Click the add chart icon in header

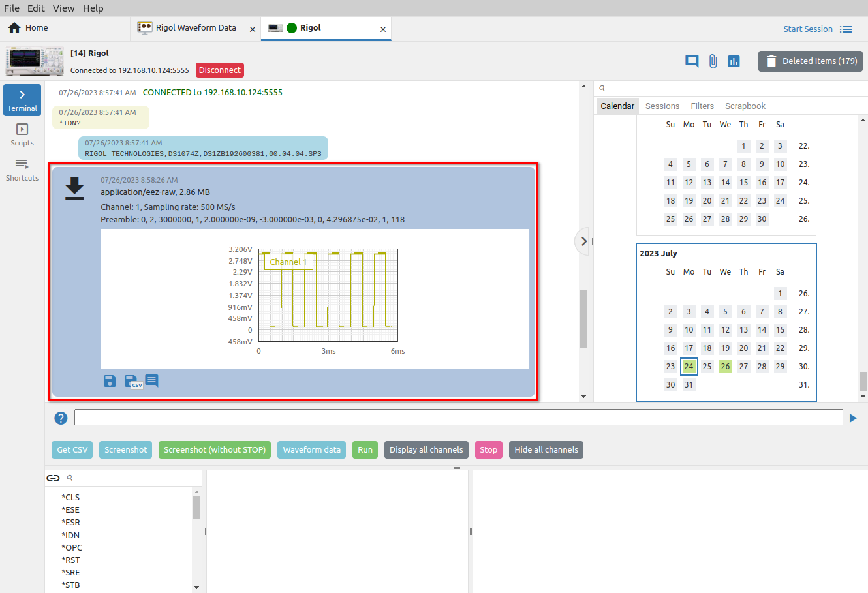click(734, 61)
